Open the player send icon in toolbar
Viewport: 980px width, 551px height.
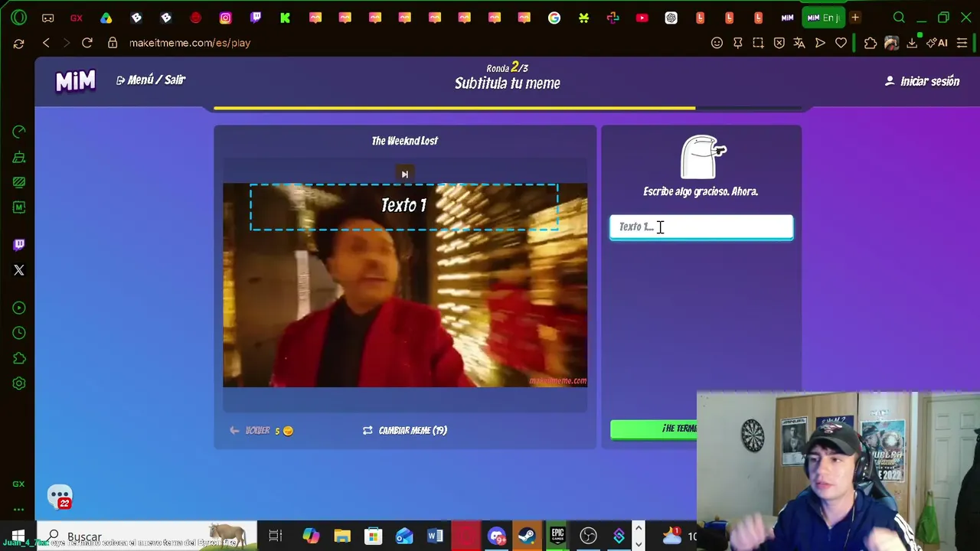(x=820, y=43)
